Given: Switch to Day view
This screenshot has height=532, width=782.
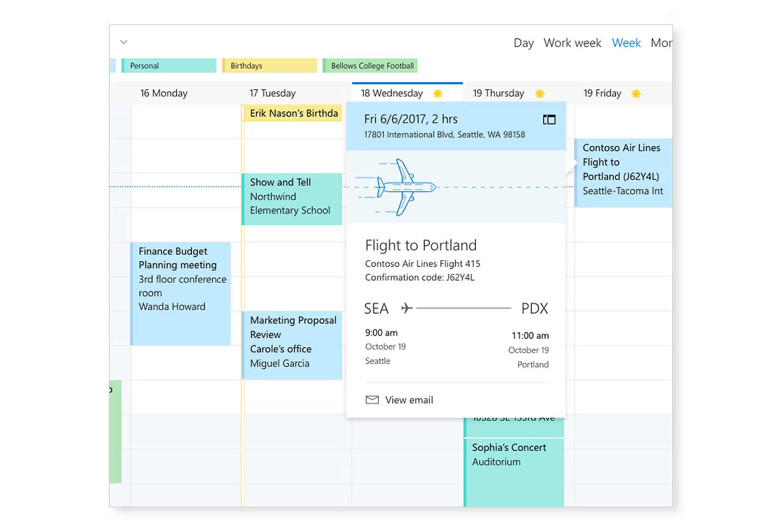Looking at the screenshot, I should (x=523, y=43).
